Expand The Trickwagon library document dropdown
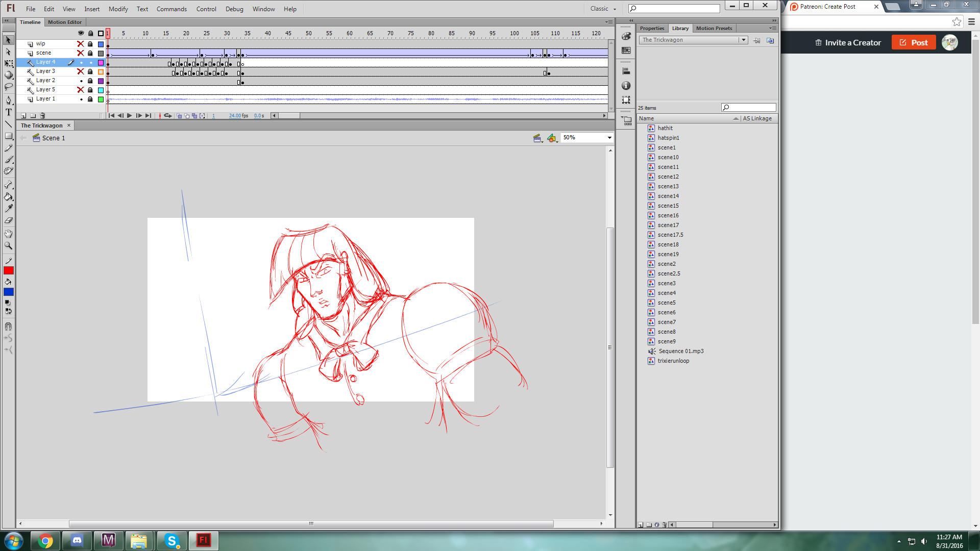Screen dimensions: 980x551 743,40
